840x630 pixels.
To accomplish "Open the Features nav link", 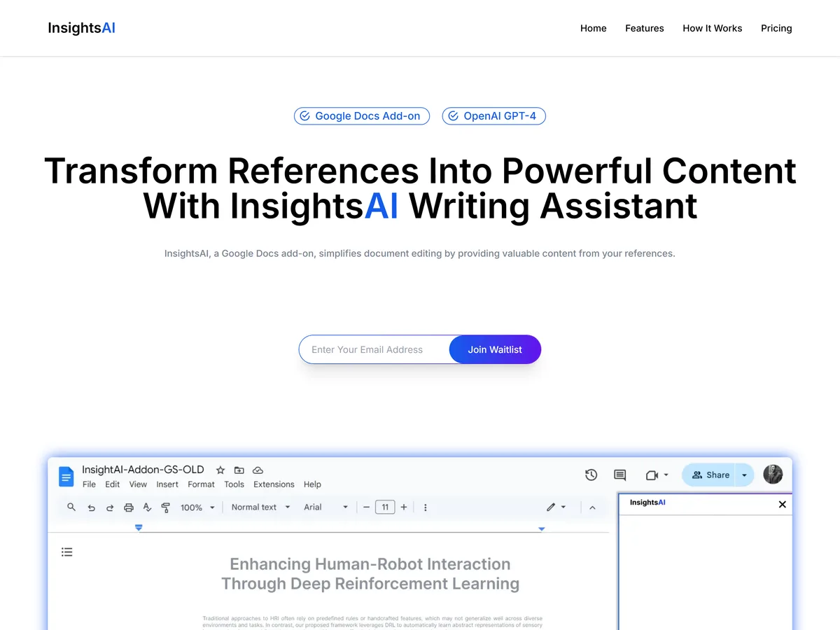I will (645, 28).
